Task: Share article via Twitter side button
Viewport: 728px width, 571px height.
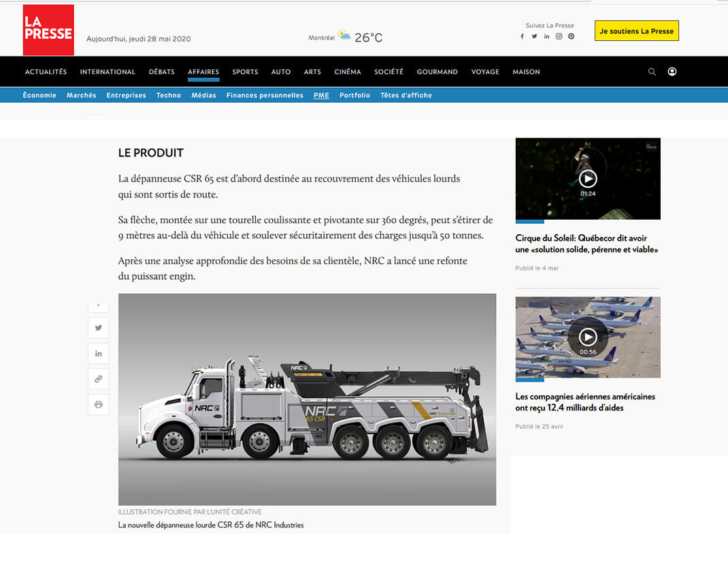Action: click(99, 328)
